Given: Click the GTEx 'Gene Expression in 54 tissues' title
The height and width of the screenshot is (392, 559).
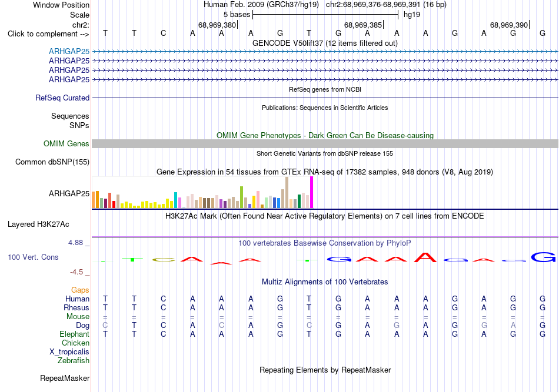Looking at the screenshot, I should click(325, 172).
